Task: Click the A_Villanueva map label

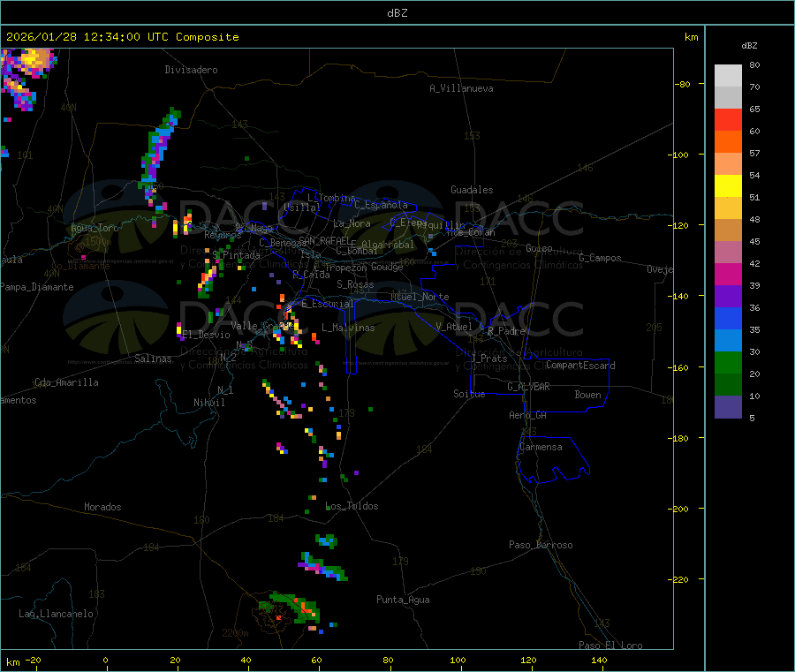Action: click(461, 88)
